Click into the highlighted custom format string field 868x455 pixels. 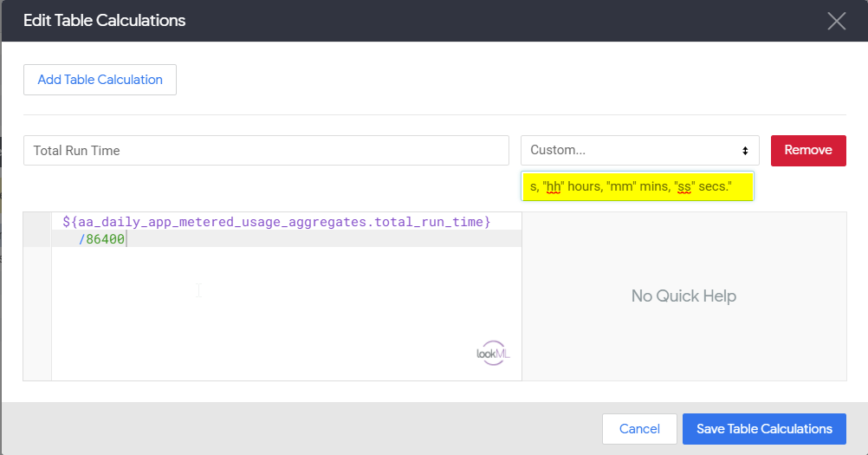pos(638,186)
